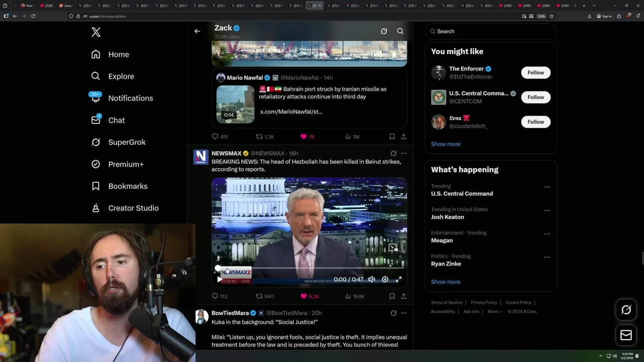Viewport: 644px width, 362px height.
Task: Open the floating messages button
Action: [626, 335]
